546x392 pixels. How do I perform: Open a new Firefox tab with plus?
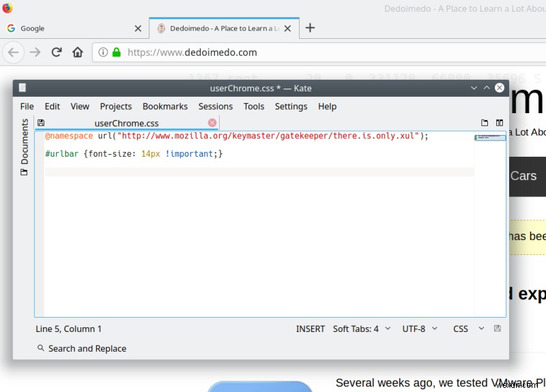(x=310, y=28)
